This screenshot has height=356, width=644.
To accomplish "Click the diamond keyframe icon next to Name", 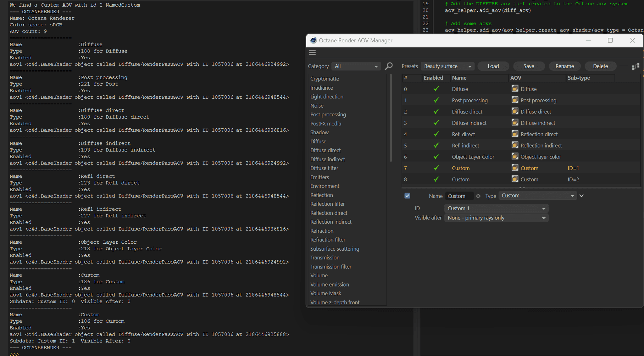I will click(x=478, y=196).
